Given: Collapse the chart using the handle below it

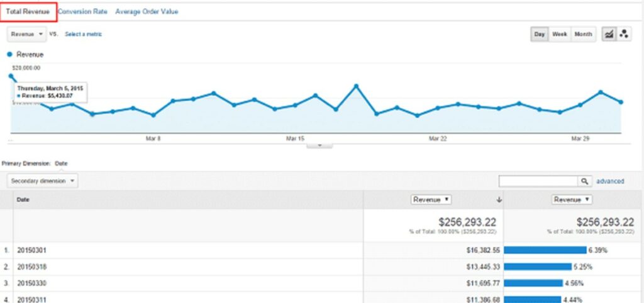Looking at the screenshot, I should pos(319,145).
